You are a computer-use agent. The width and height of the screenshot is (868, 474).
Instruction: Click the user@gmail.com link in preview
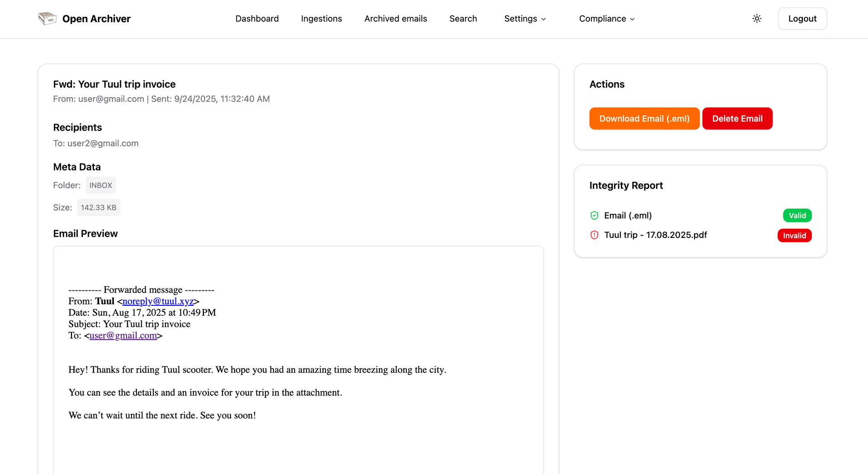(123, 336)
